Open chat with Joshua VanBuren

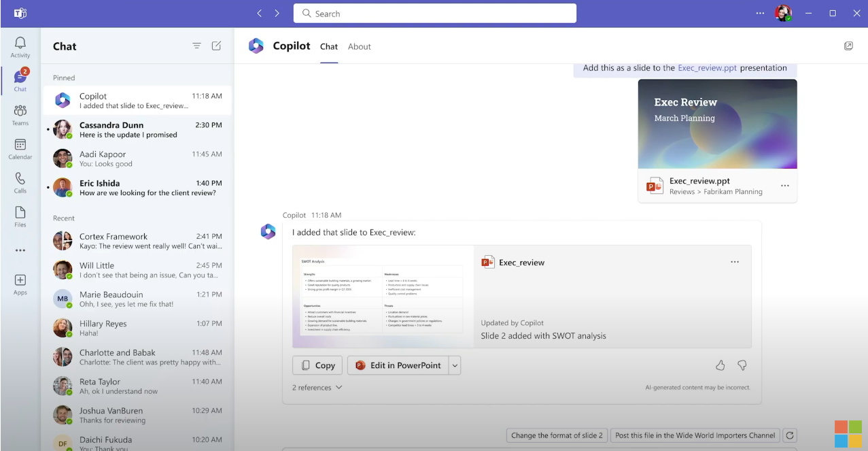(137, 415)
